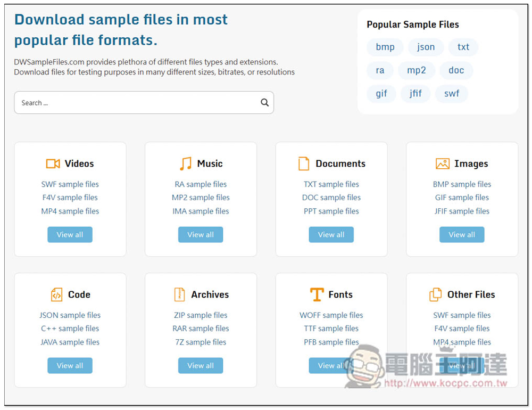Open ZIP sample files link
Screen dimensions: 532x410
pos(201,315)
